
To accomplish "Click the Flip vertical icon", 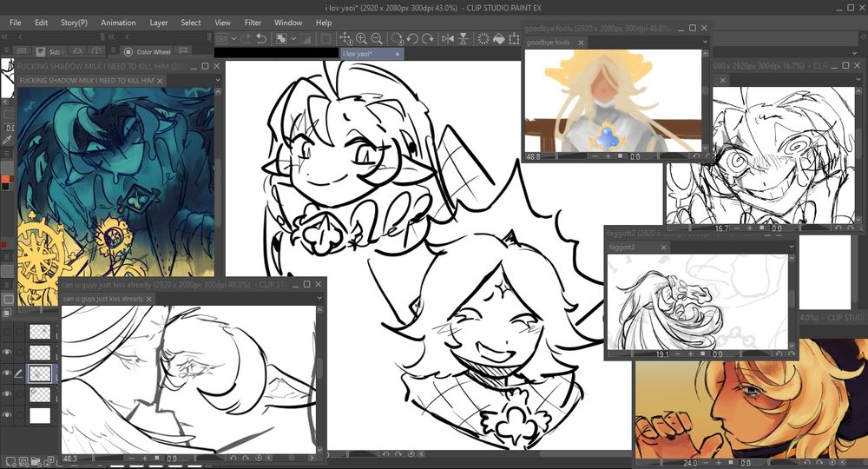I will pos(464,38).
